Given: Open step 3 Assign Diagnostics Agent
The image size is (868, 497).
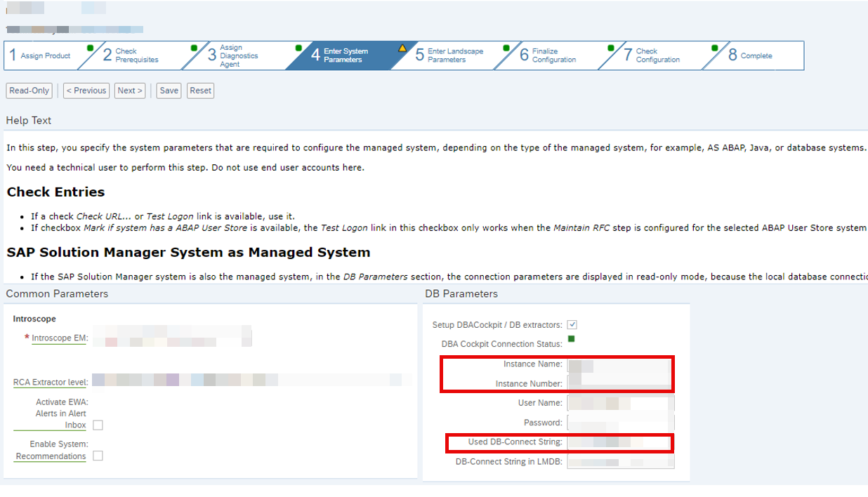Looking at the screenshot, I should (239, 55).
